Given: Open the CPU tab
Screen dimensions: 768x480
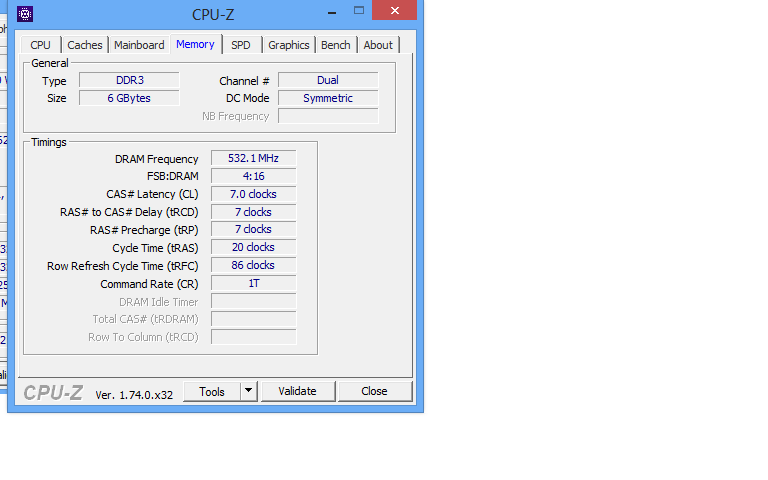Looking at the screenshot, I should tap(40, 45).
